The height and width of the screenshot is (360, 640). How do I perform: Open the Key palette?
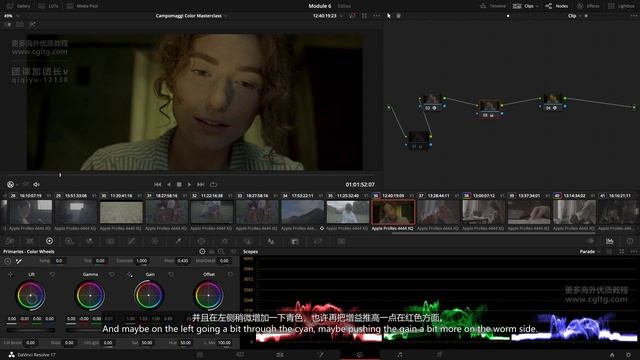295,241
